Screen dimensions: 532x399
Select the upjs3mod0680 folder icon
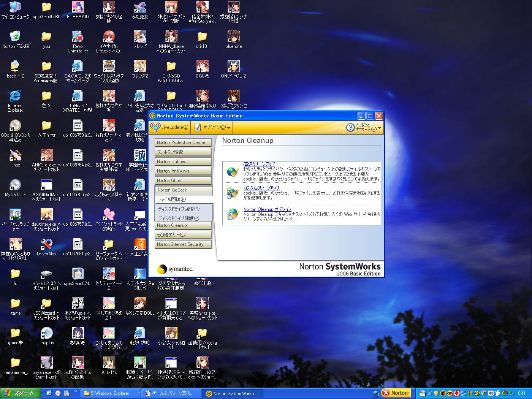[46, 10]
